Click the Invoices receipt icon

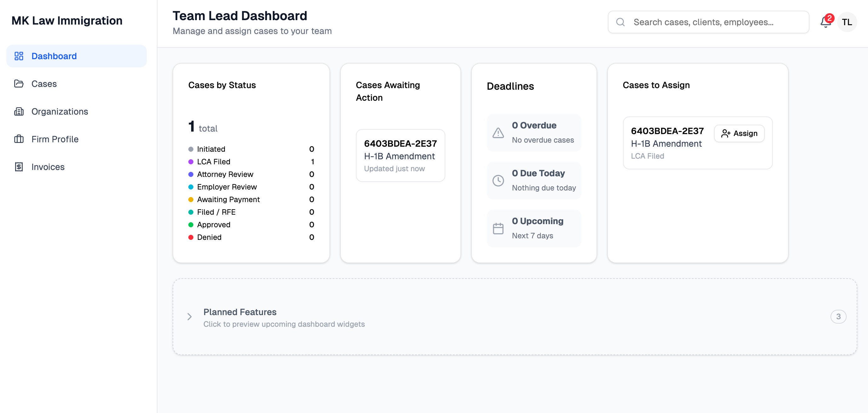tap(19, 167)
